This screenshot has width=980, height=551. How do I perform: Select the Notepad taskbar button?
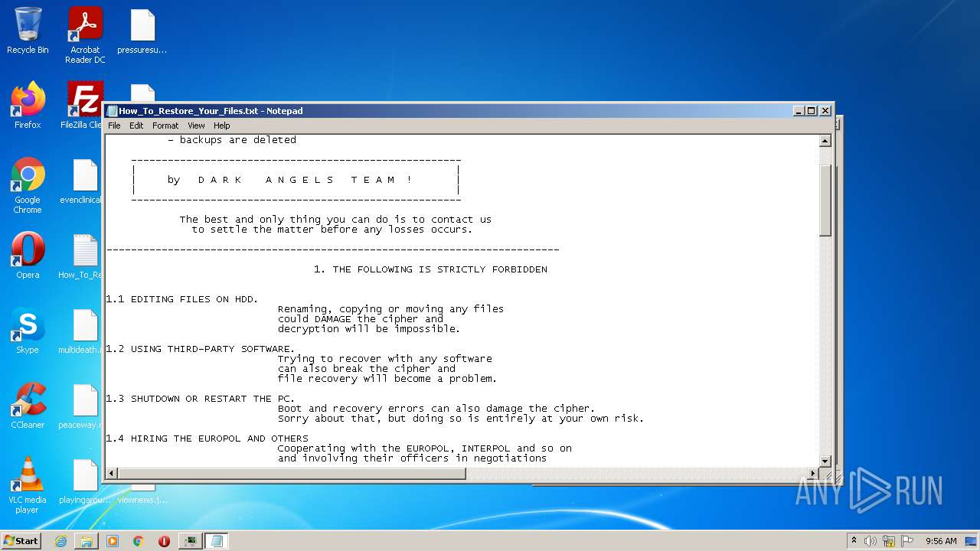point(216,541)
